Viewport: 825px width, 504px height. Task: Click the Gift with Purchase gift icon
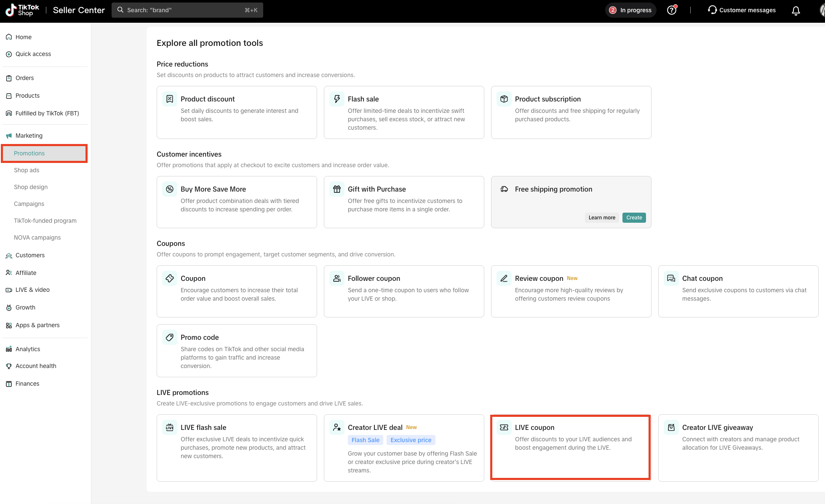(x=337, y=189)
